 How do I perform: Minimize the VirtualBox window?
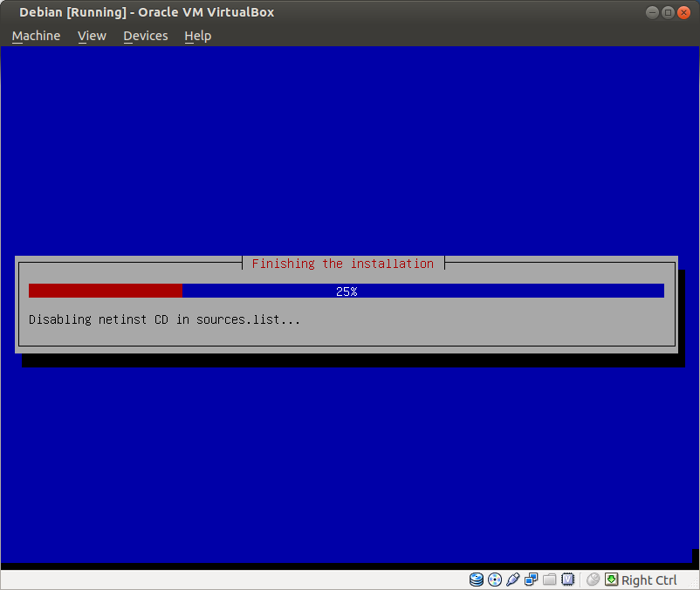tap(654, 12)
